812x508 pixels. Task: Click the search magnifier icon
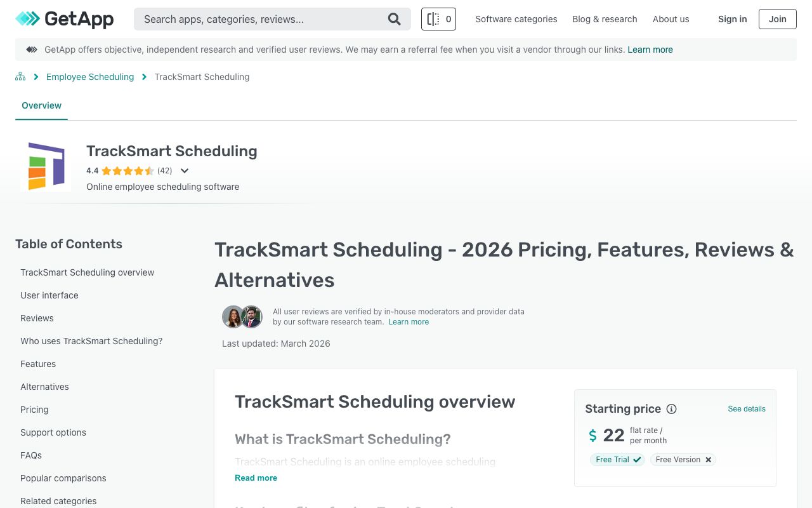pyautogui.click(x=395, y=19)
